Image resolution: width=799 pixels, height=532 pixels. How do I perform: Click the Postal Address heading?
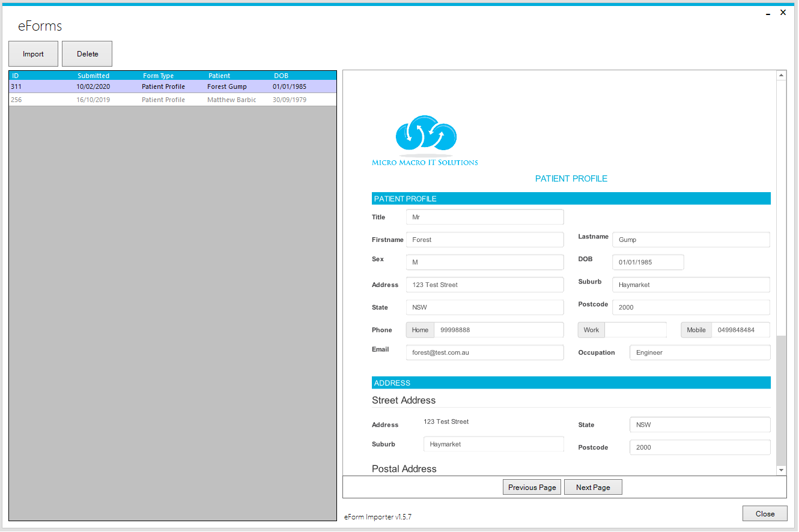[404, 469]
